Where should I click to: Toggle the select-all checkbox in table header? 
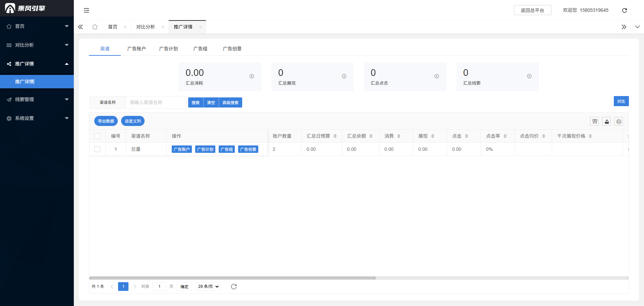click(x=97, y=136)
